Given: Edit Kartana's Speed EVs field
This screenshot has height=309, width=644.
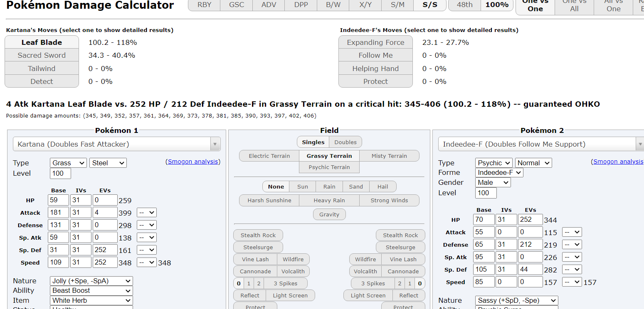Looking at the screenshot, I should click(105, 262).
